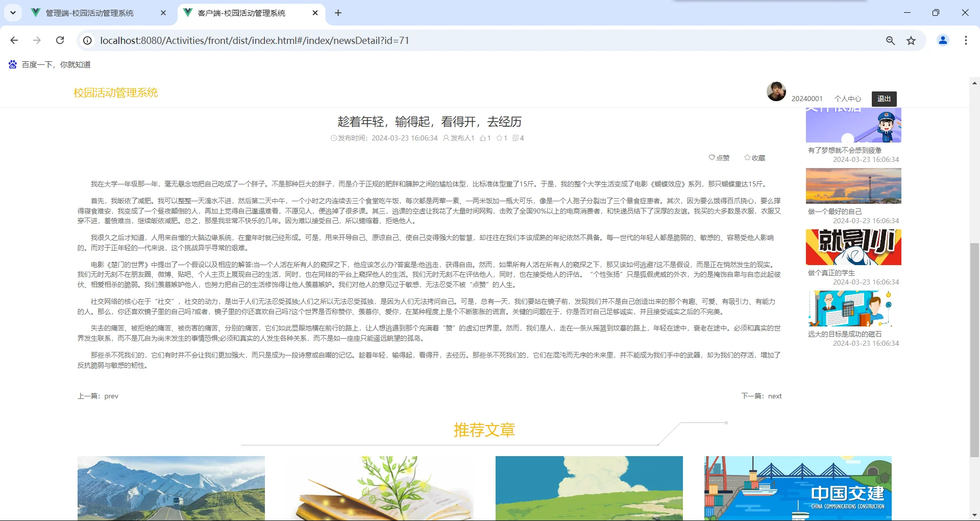Click the clock icon beside 发布时间
This screenshot has width=980, height=521.
pyautogui.click(x=334, y=138)
